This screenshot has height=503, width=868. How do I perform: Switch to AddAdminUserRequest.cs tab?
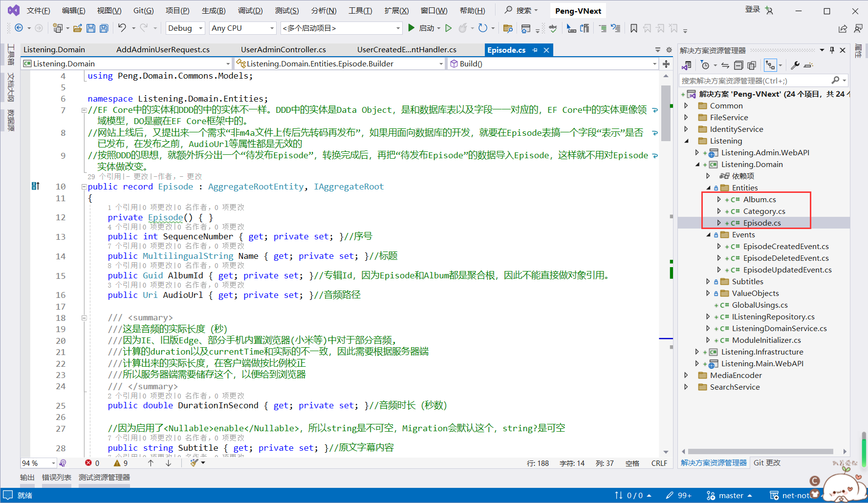point(163,49)
